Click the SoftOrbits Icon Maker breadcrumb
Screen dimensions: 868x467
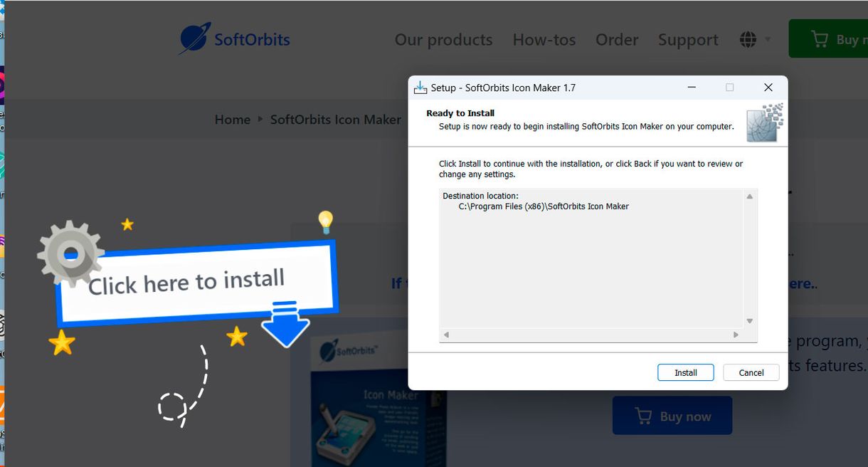coord(336,120)
